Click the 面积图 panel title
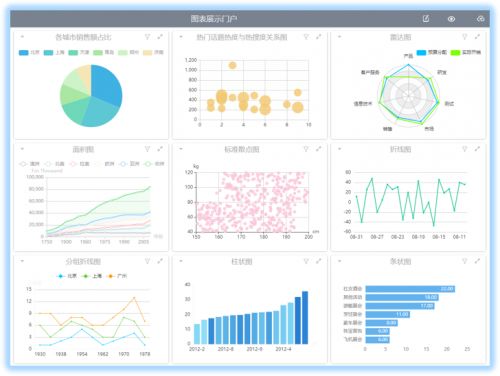Viewport: 500px width, 376px height. 83,149
